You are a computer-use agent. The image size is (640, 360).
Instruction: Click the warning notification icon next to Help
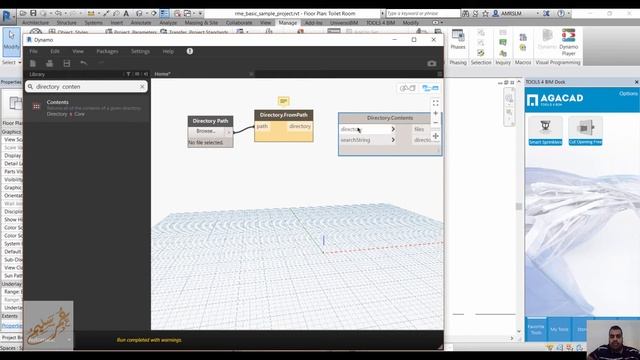(x=190, y=51)
